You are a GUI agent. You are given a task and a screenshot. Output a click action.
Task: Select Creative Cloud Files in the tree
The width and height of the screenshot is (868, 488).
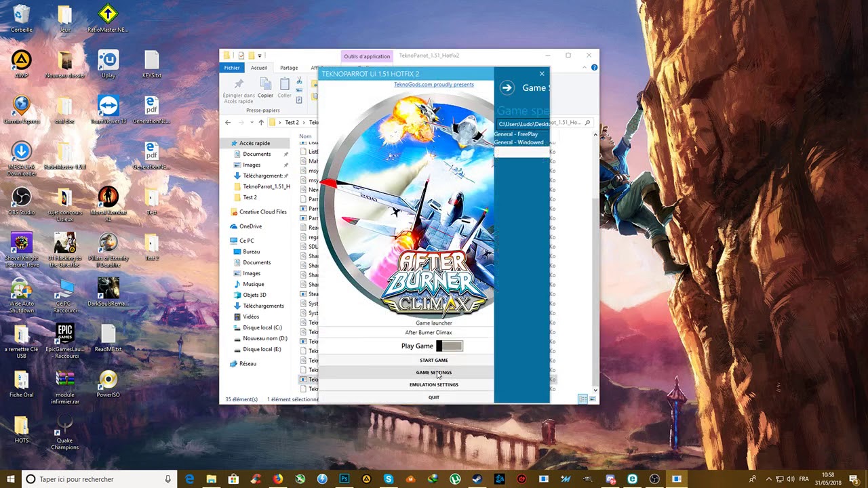pos(262,211)
